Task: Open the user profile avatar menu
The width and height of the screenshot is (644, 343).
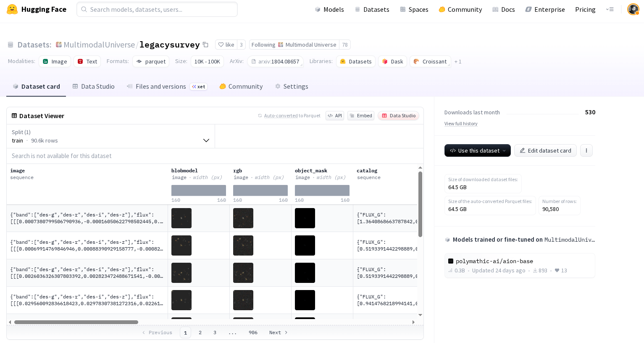Action: [x=633, y=9]
